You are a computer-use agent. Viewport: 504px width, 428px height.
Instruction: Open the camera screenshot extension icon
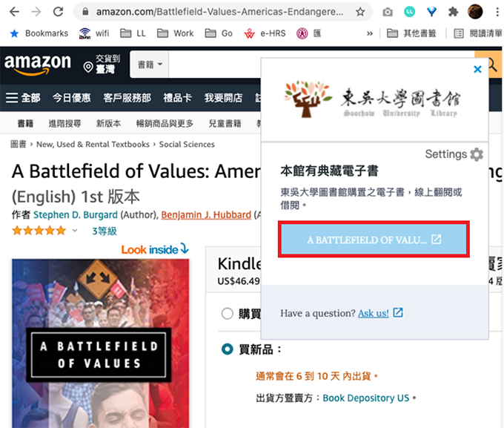click(388, 12)
